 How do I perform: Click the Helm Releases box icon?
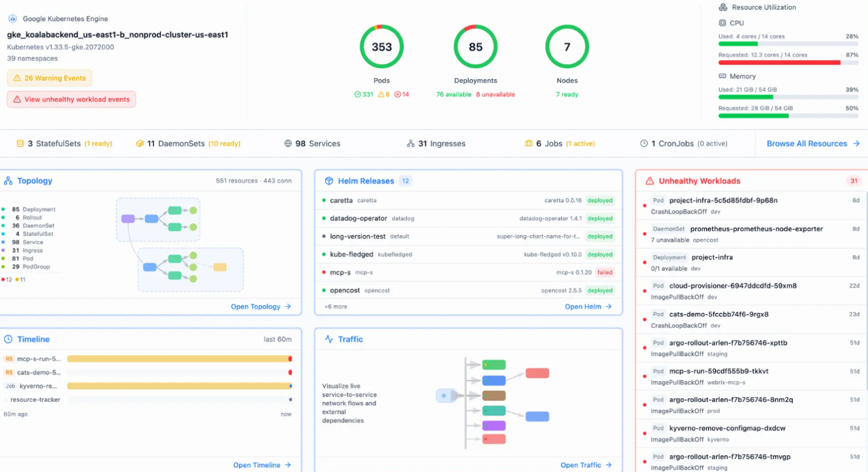[x=329, y=181]
